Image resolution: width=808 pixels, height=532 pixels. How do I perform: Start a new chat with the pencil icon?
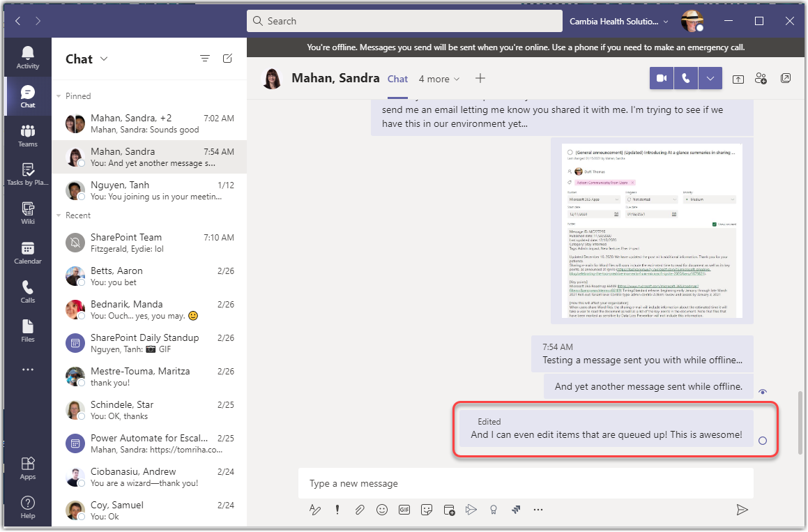(227, 59)
